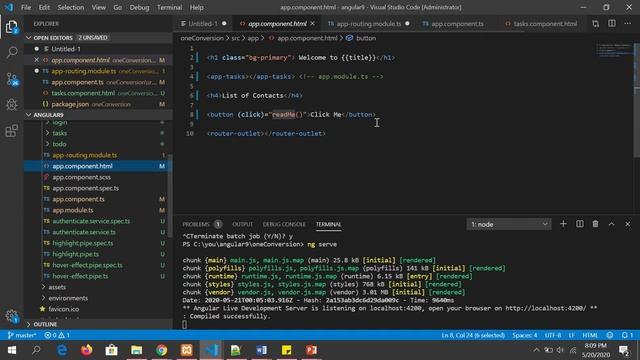Click the errors and warnings status indicator

[x=57, y=335]
